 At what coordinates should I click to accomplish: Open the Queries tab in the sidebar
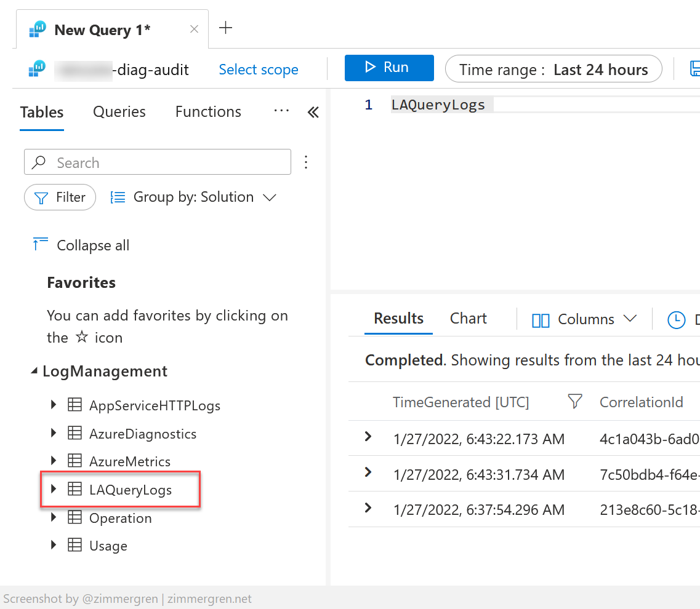(119, 111)
